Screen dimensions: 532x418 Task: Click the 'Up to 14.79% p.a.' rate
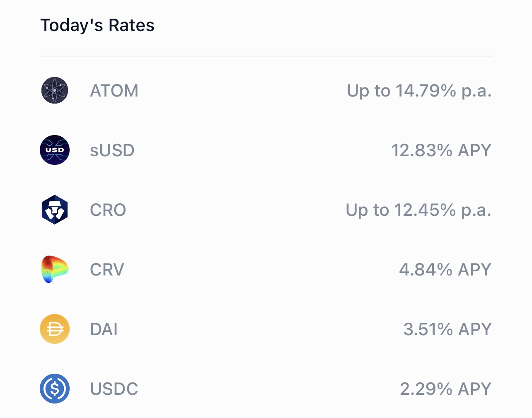[x=419, y=91]
